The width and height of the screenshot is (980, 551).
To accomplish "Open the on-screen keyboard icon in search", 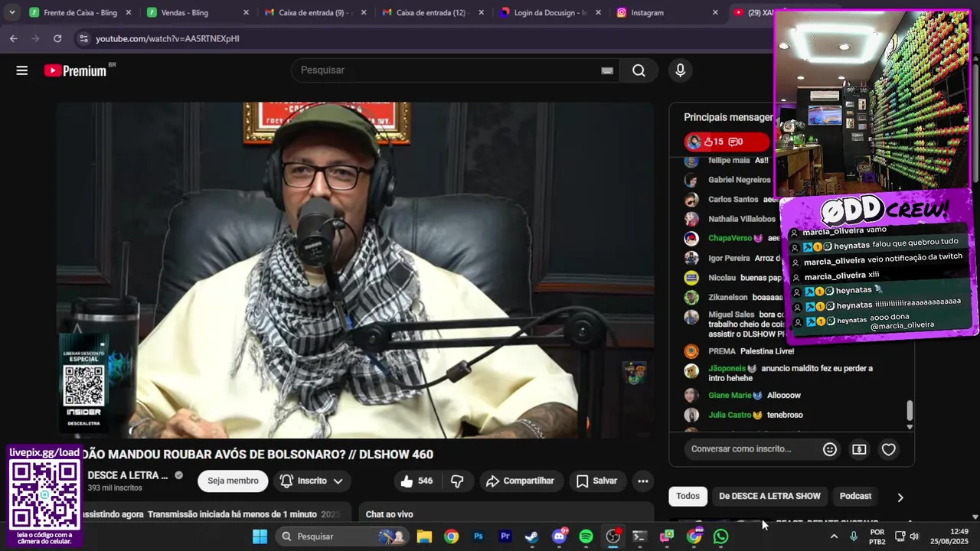I will click(x=607, y=70).
